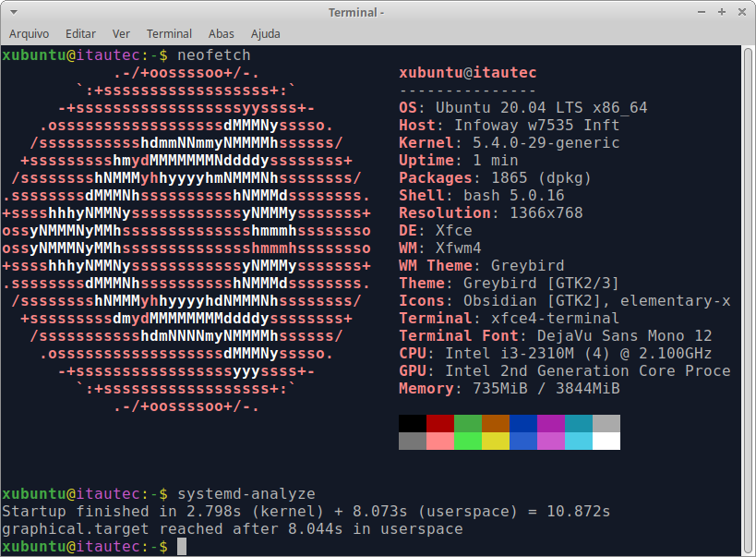The image size is (756, 557).
Task: Pick the dark blue color block
Action: [523, 424]
